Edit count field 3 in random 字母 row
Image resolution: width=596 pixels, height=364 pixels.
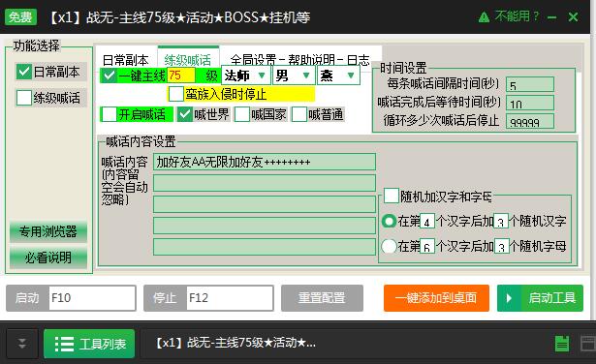click(501, 246)
